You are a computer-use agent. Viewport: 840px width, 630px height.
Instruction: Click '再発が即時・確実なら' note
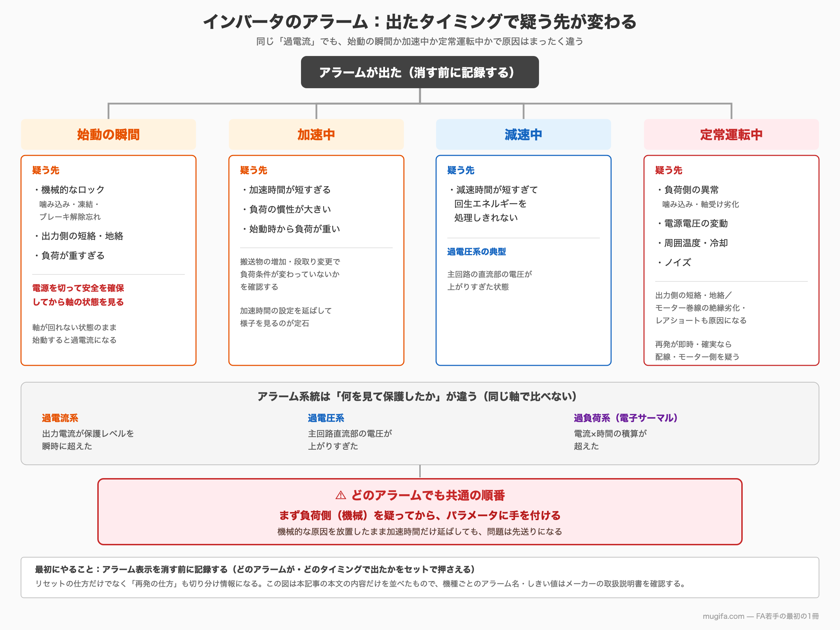click(x=693, y=344)
